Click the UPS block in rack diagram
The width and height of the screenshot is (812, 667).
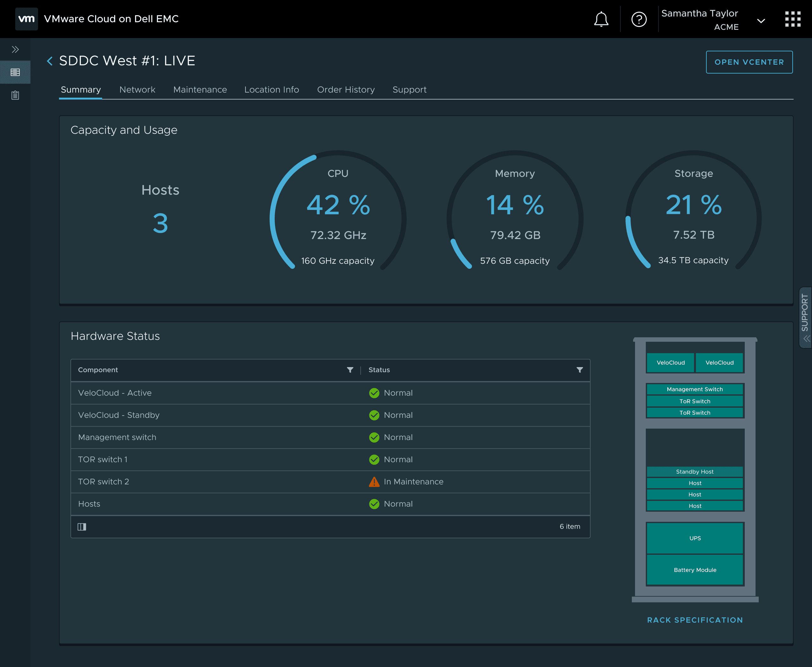tap(695, 538)
